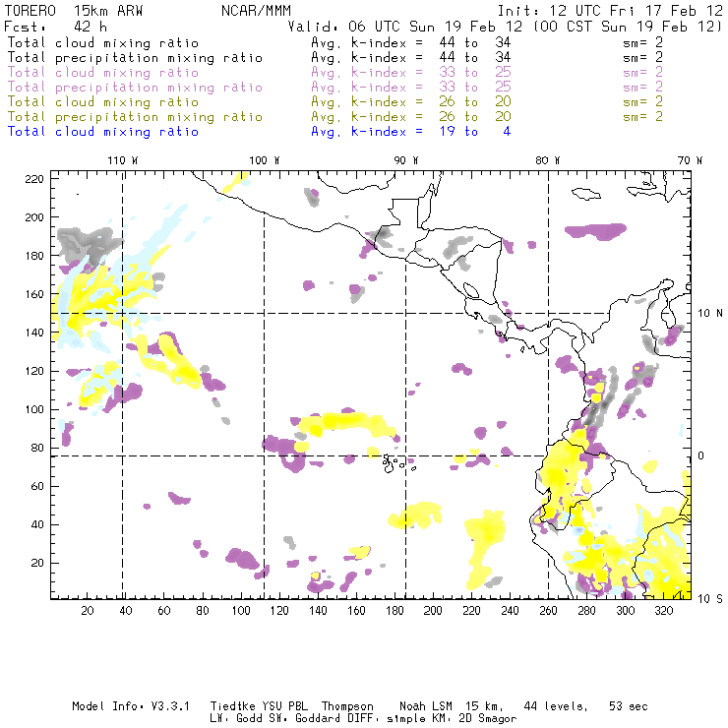
Task: Click the olive "Total cloud mixing ratio" legend entry
Action: [103, 101]
